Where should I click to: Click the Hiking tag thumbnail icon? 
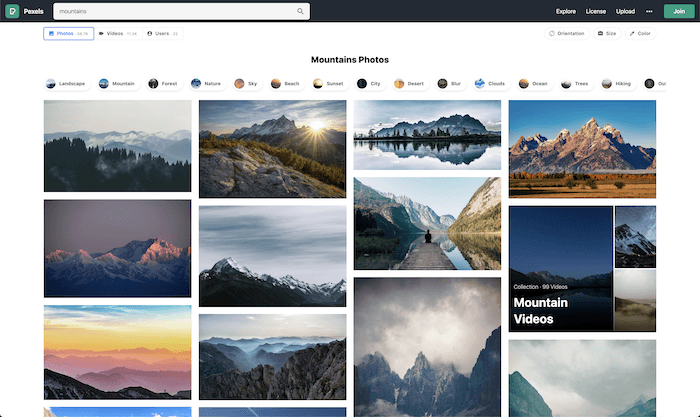pyautogui.click(x=607, y=83)
